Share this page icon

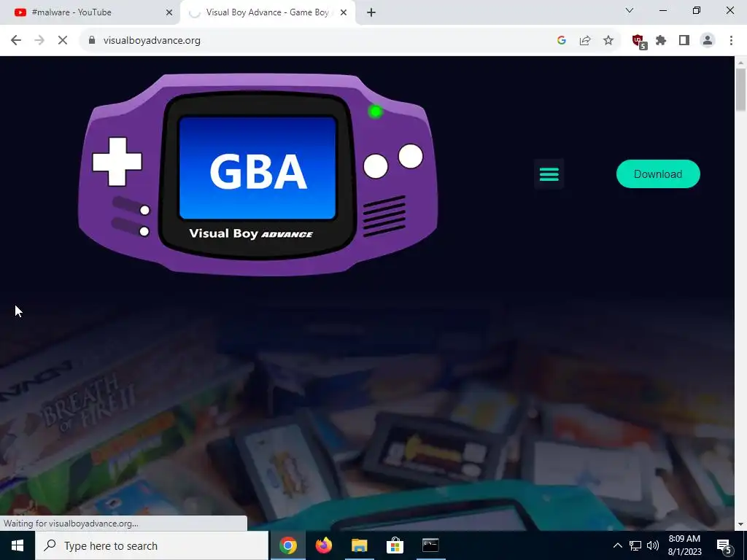pyautogui.click(x=585, y=41)
